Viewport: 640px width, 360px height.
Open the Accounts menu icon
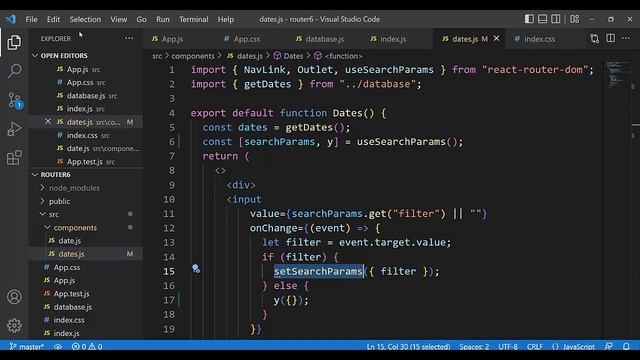pyautogui.click(x=14, y=297)
